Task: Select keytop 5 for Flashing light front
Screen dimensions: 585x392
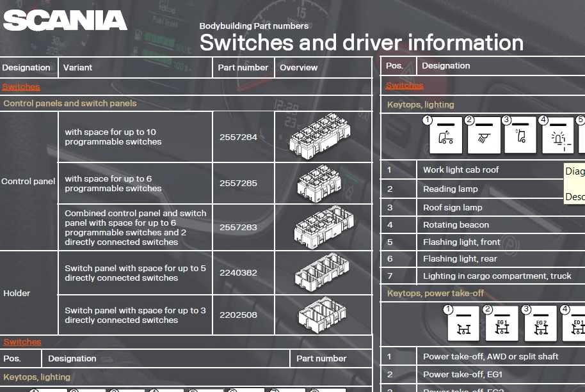Action: coord(581,135)
